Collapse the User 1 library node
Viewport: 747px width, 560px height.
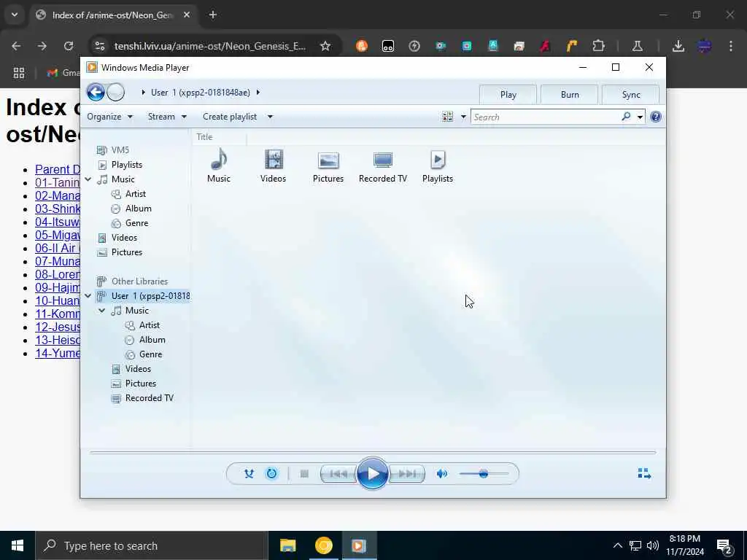(88, 296)
